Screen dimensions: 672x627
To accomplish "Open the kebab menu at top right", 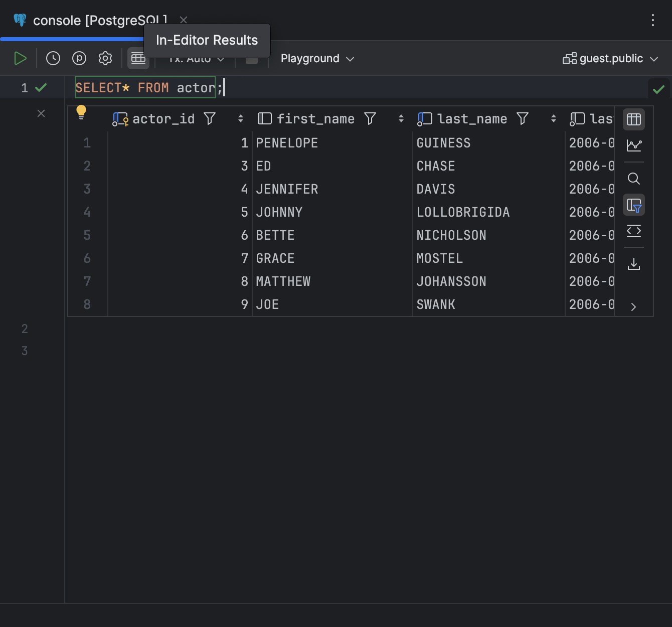I will coord(652,20).
